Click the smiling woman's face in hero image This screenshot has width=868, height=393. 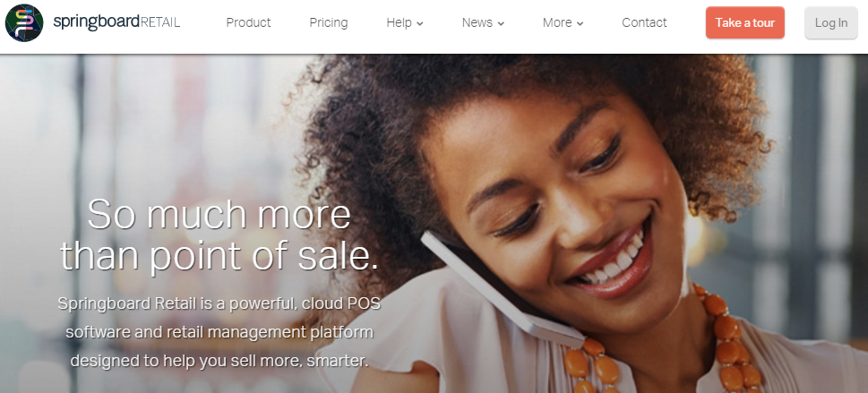(x=559, y=210)
